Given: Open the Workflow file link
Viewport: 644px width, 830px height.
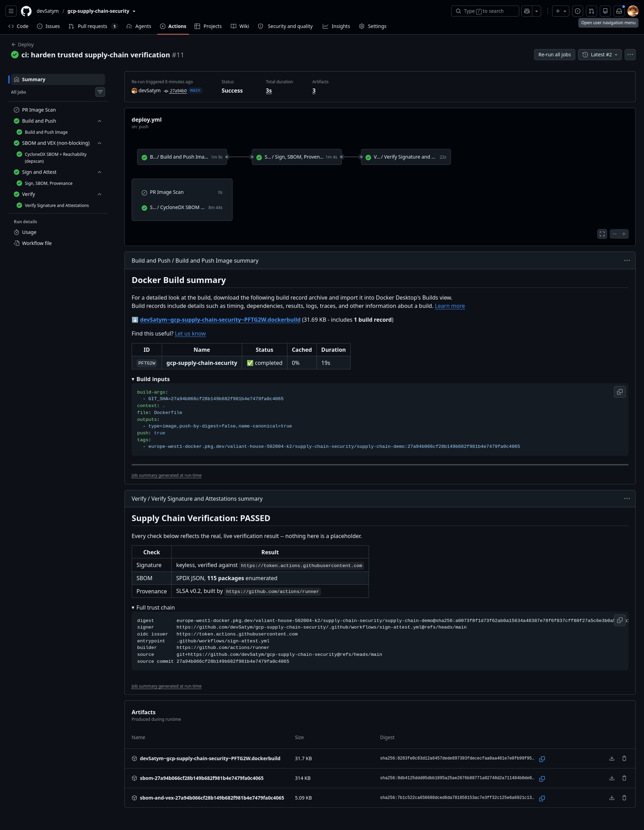Looking at the screenshot, I should pyautogui.click(x=58, y=243).
